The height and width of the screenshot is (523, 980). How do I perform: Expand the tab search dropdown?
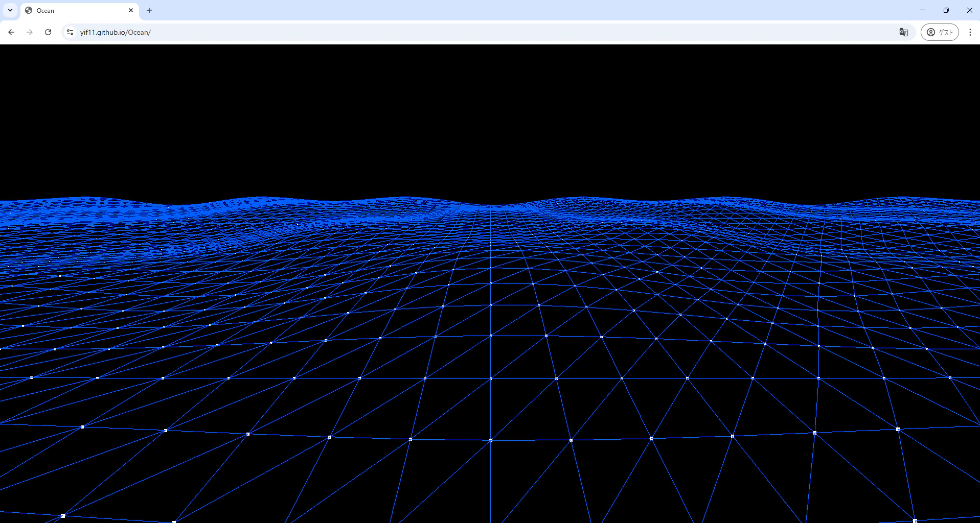click(10, 10)
